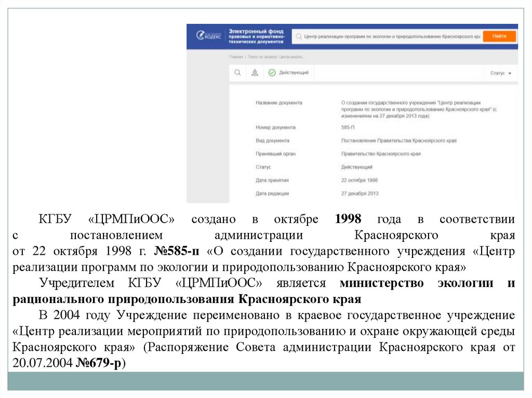
Task: Click Постановление Правительства Красноярского края value
Action: pos(398,141)
